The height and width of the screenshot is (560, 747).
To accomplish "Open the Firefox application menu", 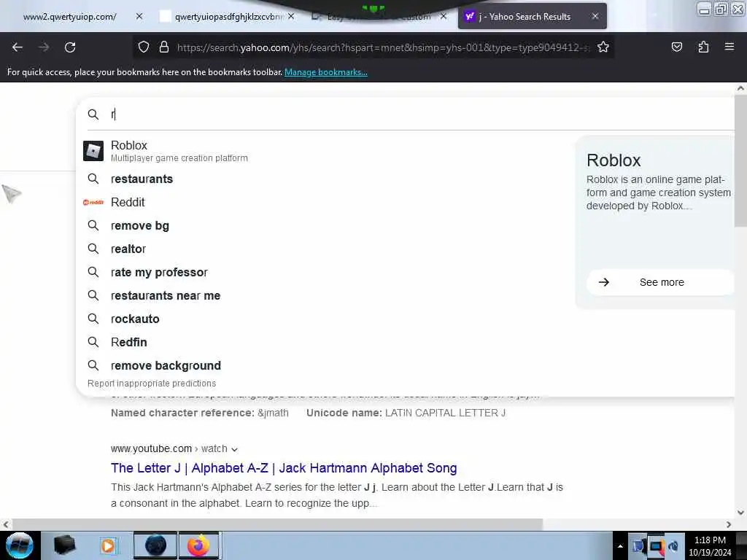I will [729, 47].
